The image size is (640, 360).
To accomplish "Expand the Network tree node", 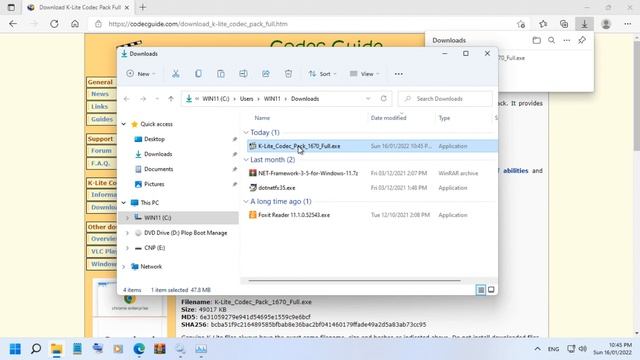I will (x=124, y=267).
